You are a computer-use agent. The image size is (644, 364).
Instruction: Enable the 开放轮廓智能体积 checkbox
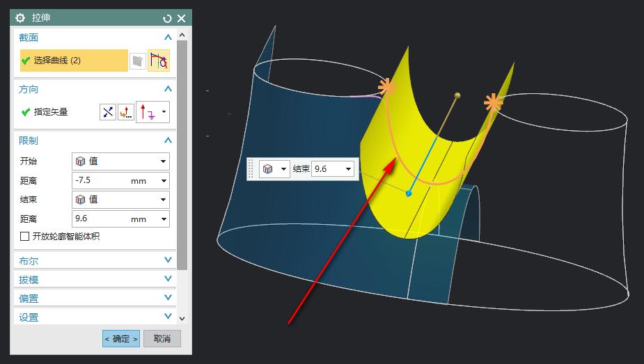click(x=24, y=237)
